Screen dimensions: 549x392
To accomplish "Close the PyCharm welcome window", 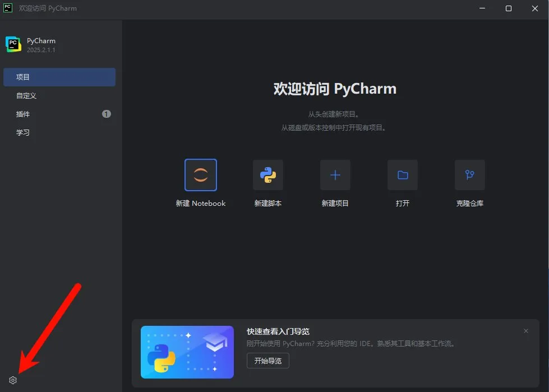I will point(535,8).
